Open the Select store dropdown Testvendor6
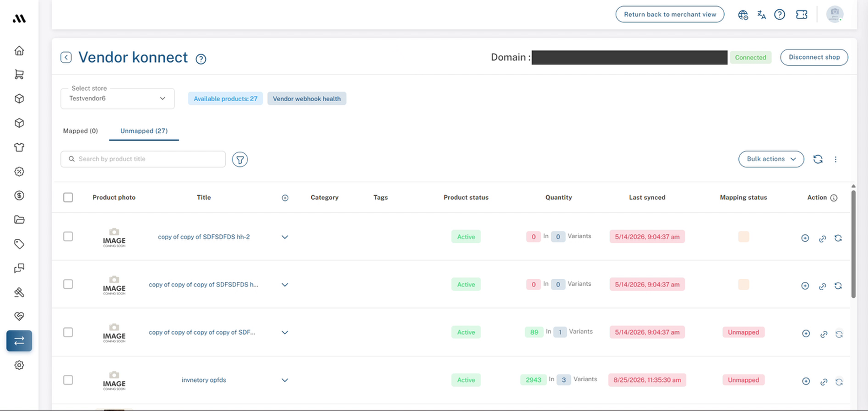Viewport: 868px width, 411px height. tap(118, 98)
